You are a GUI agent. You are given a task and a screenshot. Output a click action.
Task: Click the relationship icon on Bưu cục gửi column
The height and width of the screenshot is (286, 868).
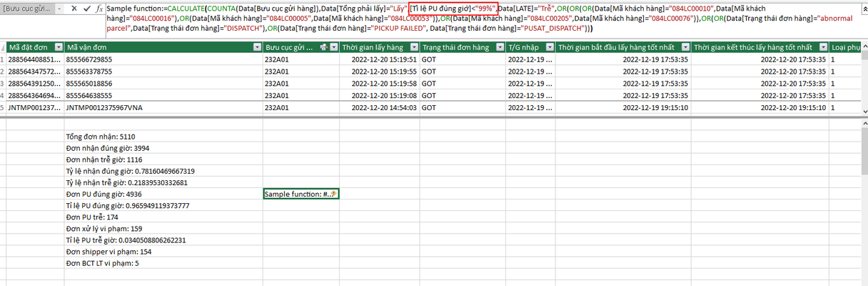[x=325, y=47]
